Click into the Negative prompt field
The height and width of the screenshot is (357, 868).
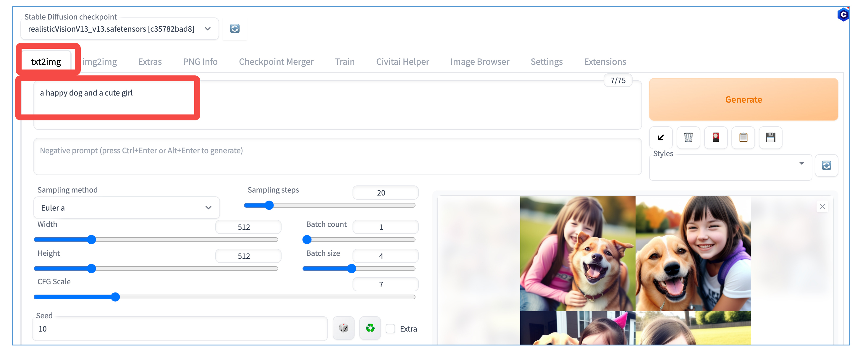point(337,157)
